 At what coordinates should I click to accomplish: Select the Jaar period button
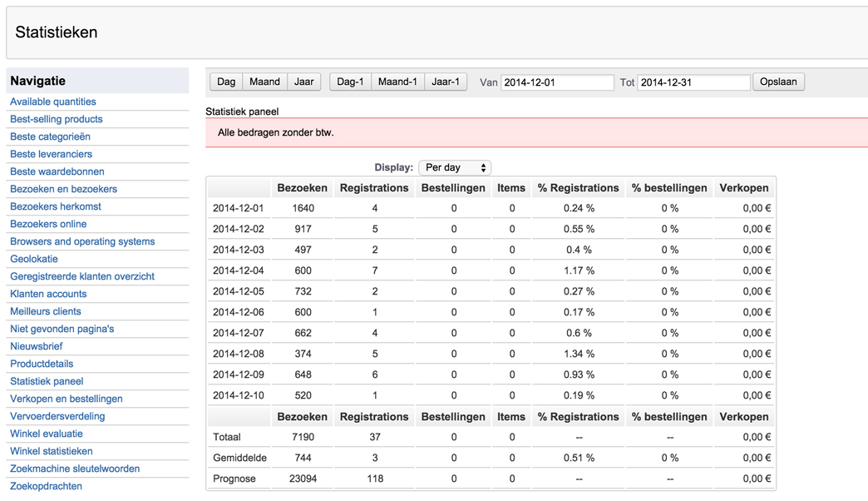304,82
